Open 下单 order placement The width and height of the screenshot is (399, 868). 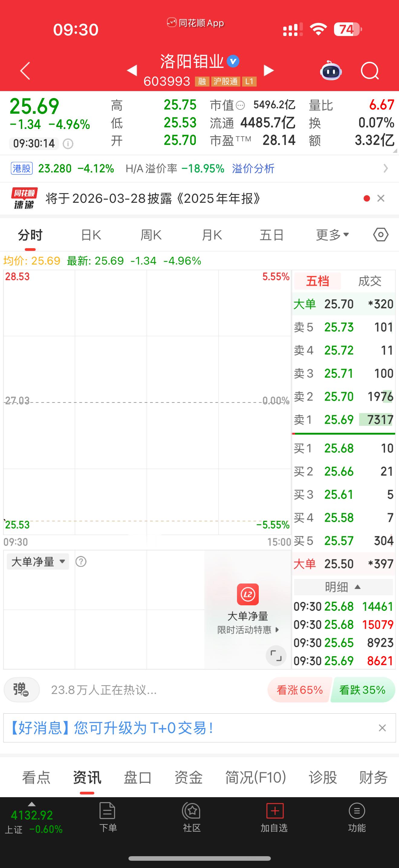pos(108,817)
